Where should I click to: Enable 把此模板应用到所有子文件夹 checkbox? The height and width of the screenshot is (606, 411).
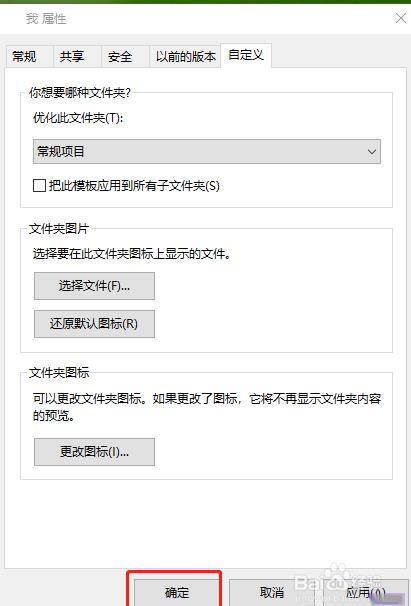point(39,186)
